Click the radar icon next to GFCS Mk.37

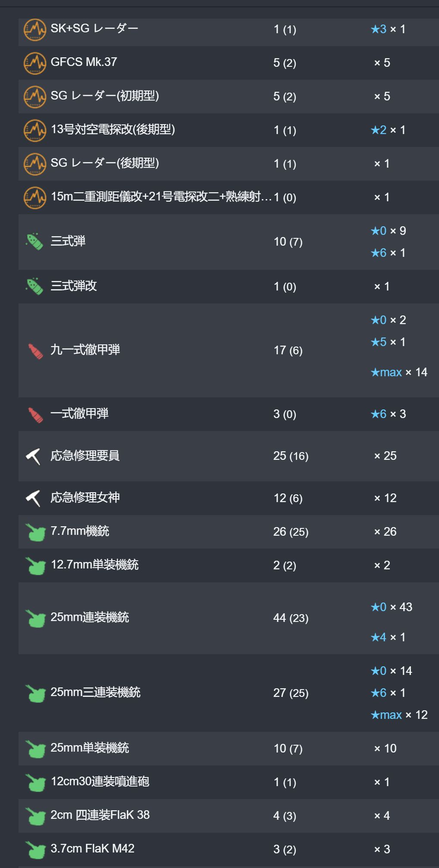pyautogui.click(x=34, y=63)
